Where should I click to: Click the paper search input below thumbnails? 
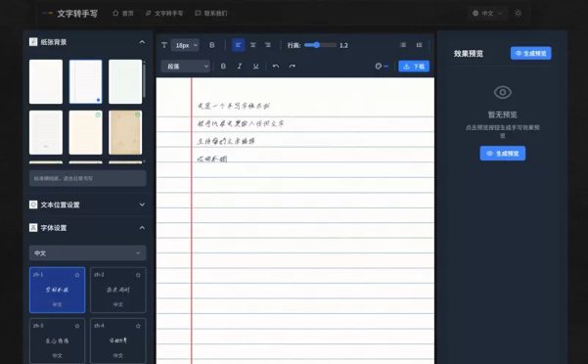tap(88, 178)
